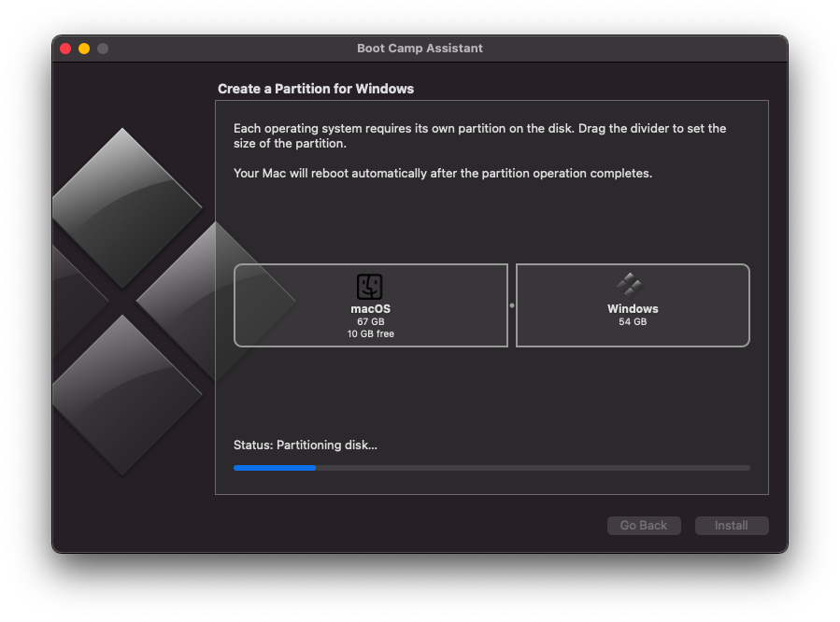Screen dimensions: 840x622
Task: Minimize the Boot Camp Assistant window
Action: [x=84, y=49]
